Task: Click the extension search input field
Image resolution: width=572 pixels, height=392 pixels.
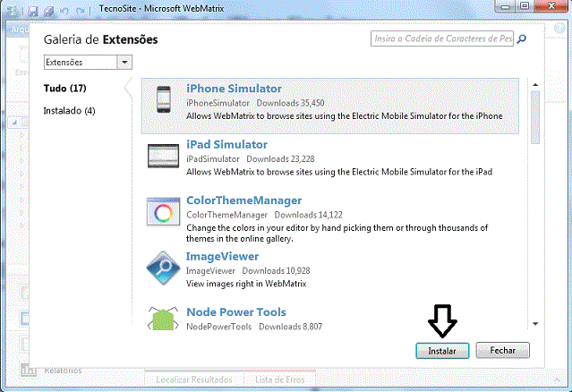Action: click(x=442, y=38)
